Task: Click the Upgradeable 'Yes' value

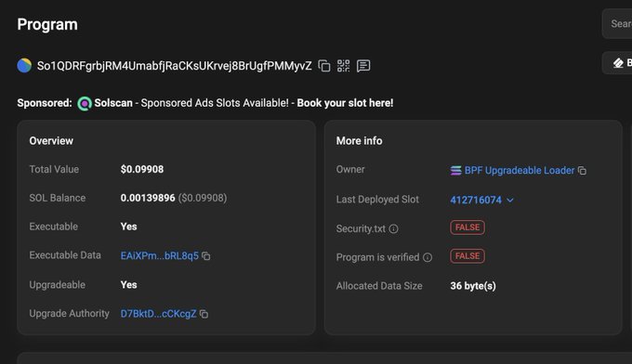Action: coord(128,285)
